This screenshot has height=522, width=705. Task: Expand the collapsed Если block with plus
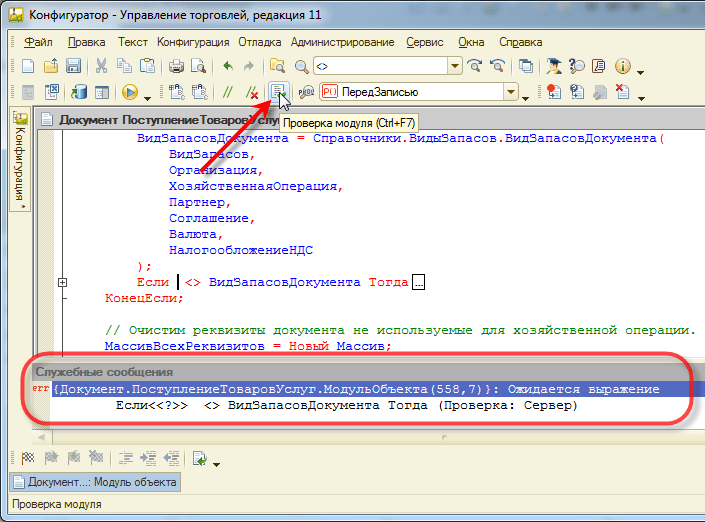tap(62, 282)
